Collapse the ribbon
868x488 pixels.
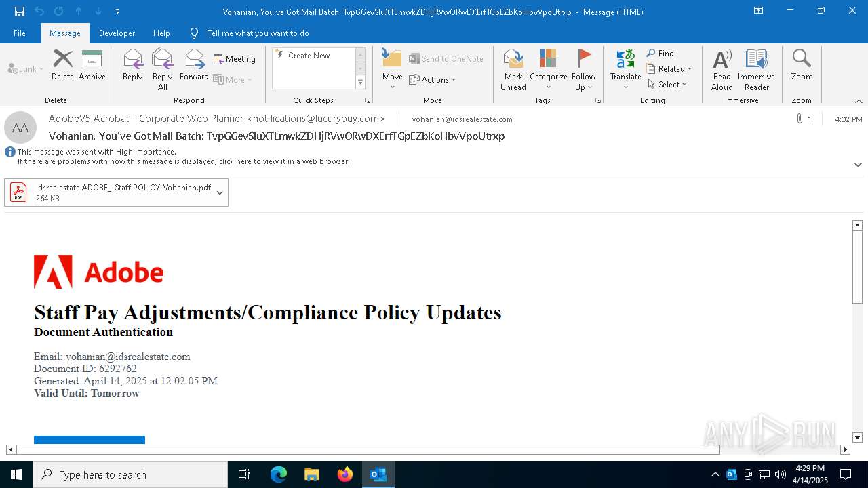point(859,101)
